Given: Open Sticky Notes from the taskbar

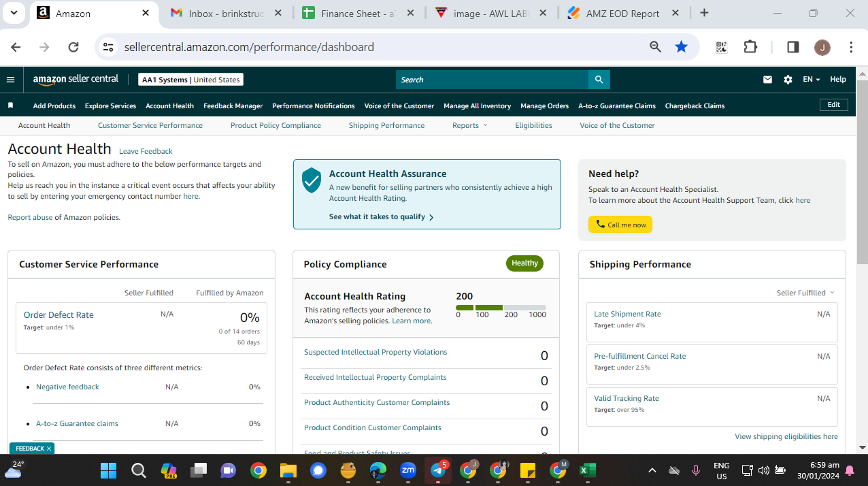Looking at the screenshot, I should pos(528,470).
